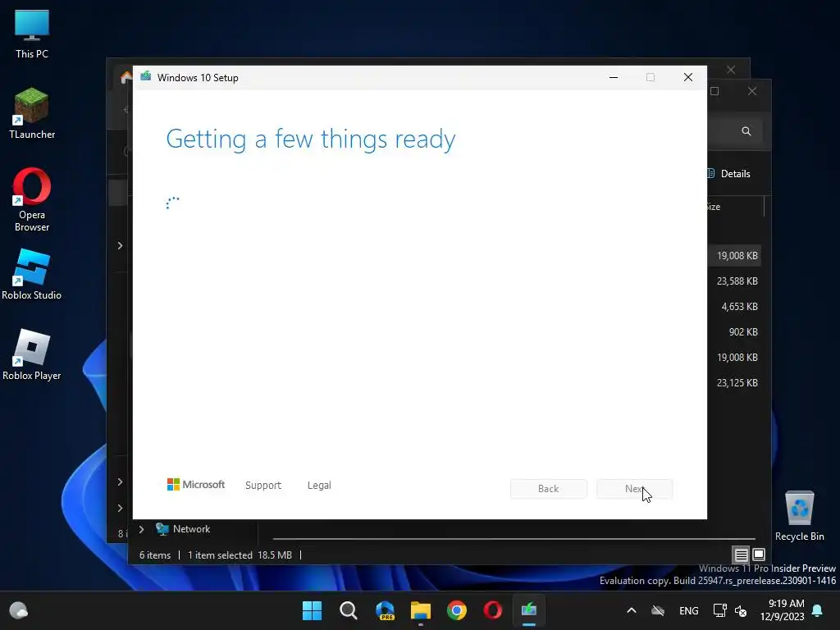Select the file sized 902 KB

(x=743, y=332)
